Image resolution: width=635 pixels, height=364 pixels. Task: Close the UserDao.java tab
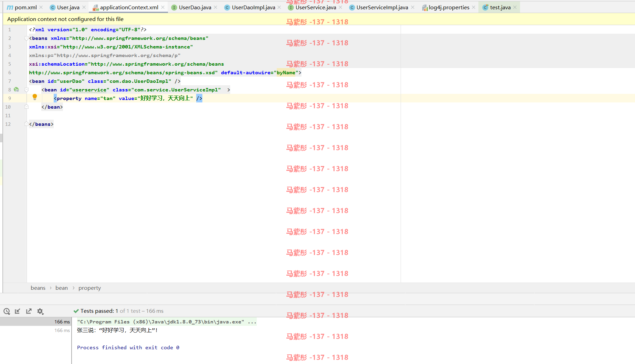click(215, 7)
